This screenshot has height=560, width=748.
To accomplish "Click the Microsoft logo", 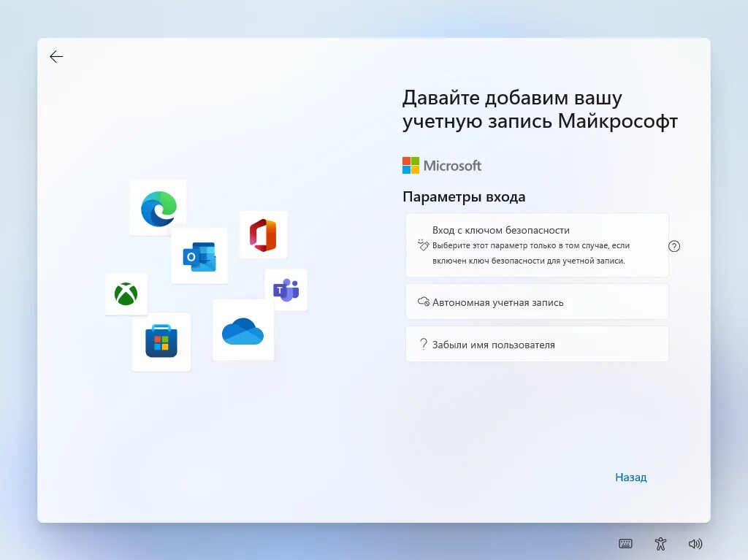I will click(x=442, y=166).
